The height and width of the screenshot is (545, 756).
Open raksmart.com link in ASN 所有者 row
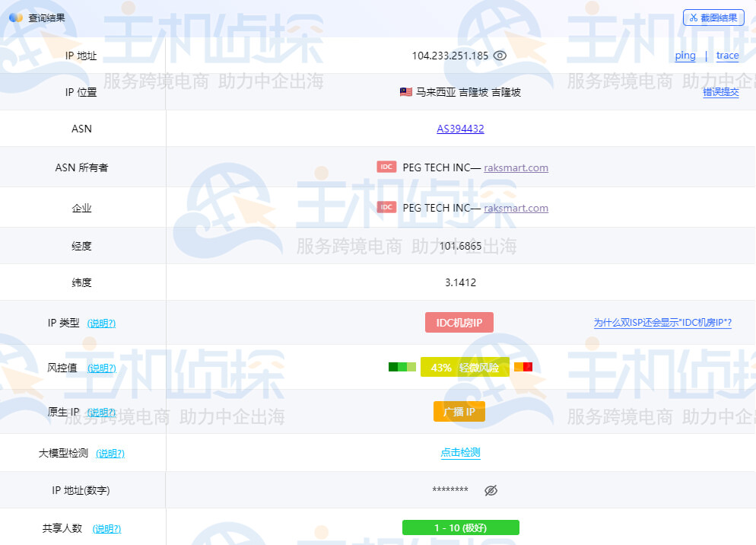click(x=516, y=167)
